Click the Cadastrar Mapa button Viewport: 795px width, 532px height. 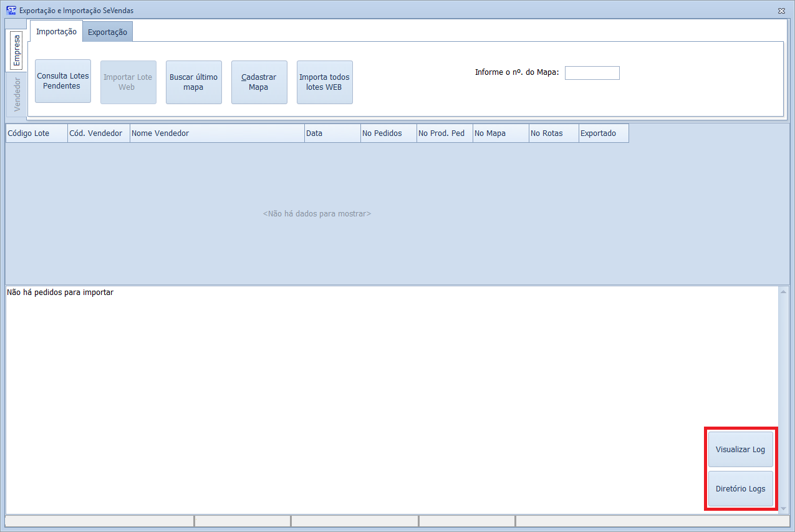click(259, 82)
